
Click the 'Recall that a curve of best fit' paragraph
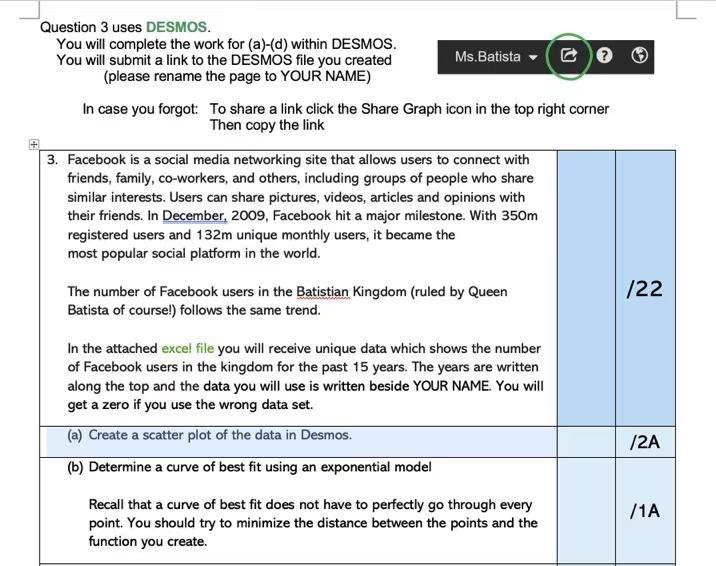[313, 523]
